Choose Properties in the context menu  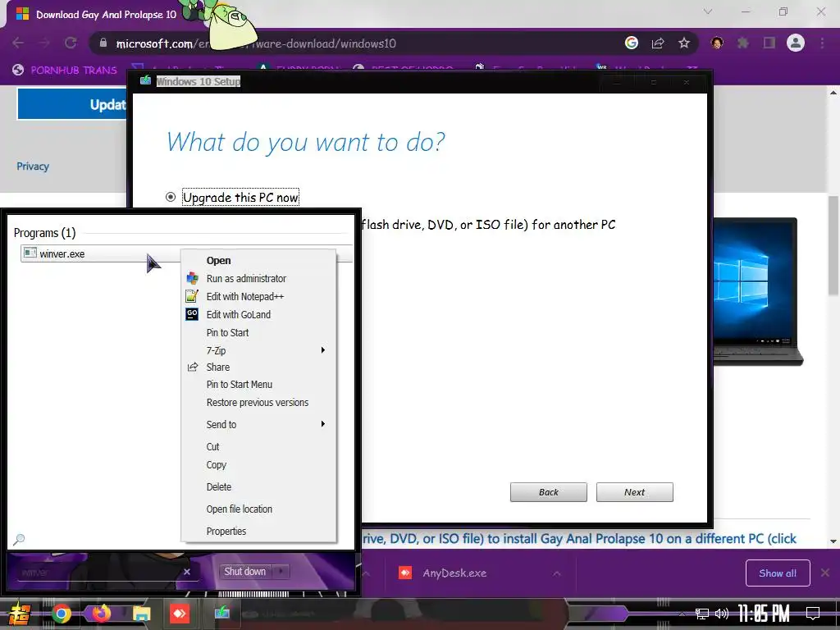pos(258,531)
